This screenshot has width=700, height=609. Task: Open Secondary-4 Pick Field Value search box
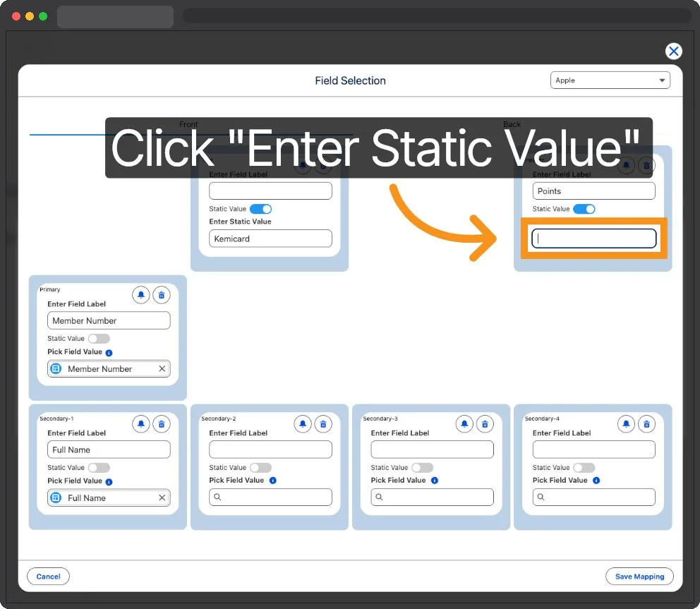[593, 497]
